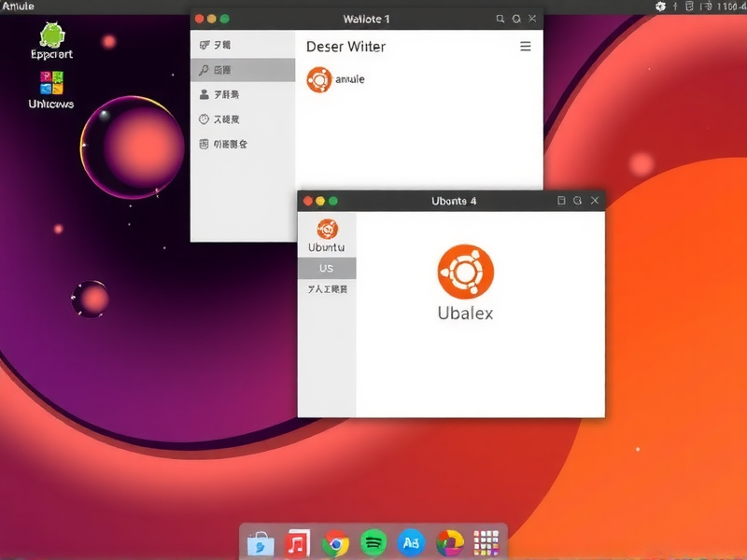
Task: Open the refresh control in the Ubuntu 4 titlebar
Action: pos(577,200)
